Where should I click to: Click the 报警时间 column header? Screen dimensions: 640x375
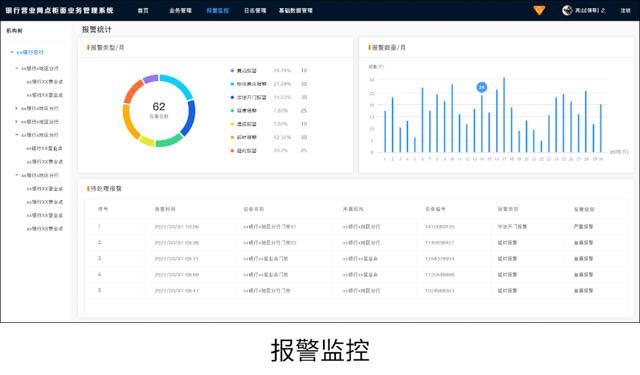(x=165, y=209)
